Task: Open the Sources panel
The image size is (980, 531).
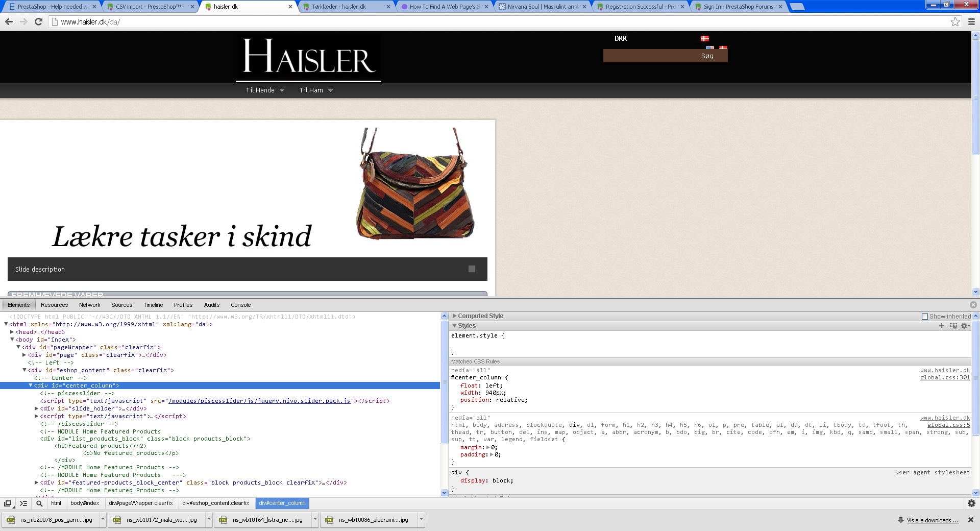Action: coord(121,305)
